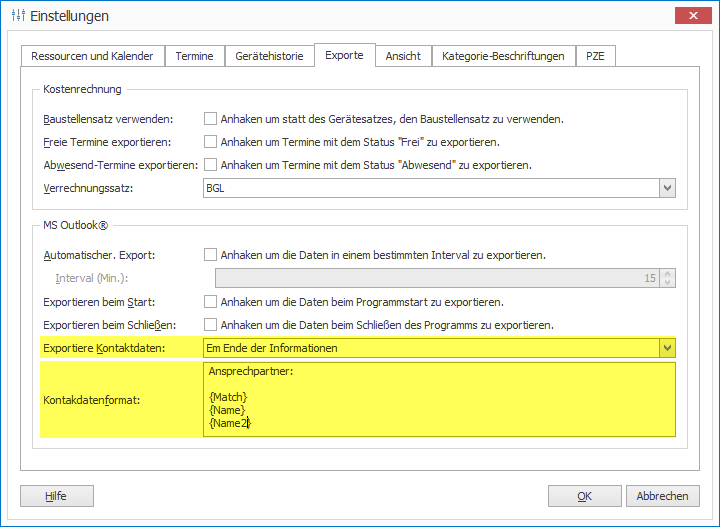720x527 pixels.
Task: Switch to Ressourcen und Kalender tab
Action: point(92,56)
